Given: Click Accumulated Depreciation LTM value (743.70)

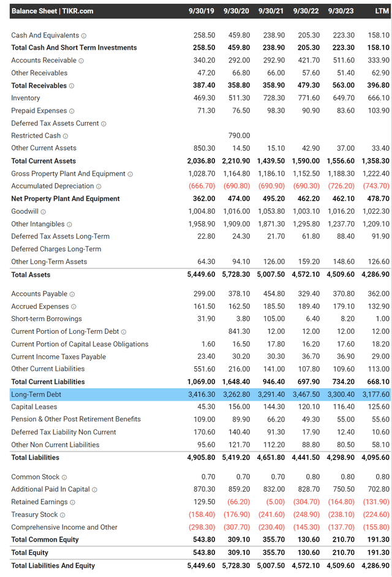Looking at the screenshot, I should point(376,186).
